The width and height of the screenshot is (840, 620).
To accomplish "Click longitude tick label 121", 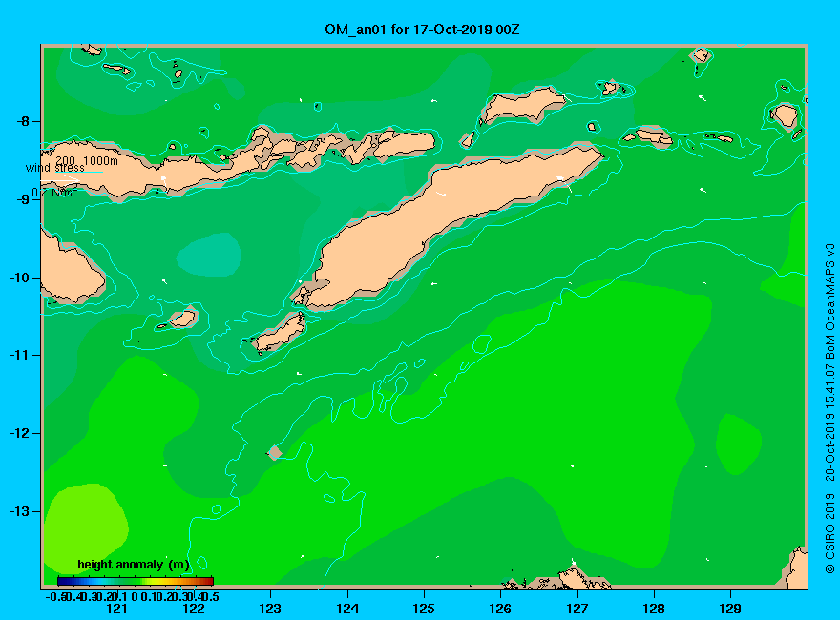I will point(116,609).
